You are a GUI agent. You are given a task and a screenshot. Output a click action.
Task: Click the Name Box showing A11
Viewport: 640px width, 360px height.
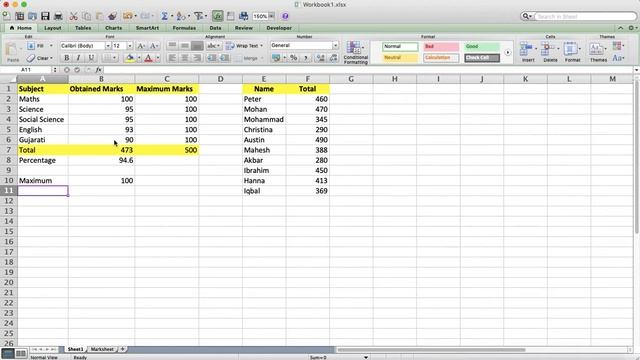26,70
